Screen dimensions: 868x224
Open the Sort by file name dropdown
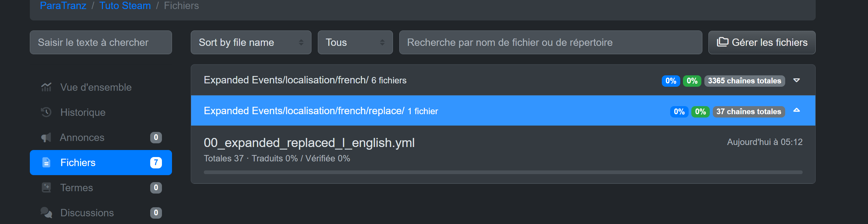click(x=251, y=43)
